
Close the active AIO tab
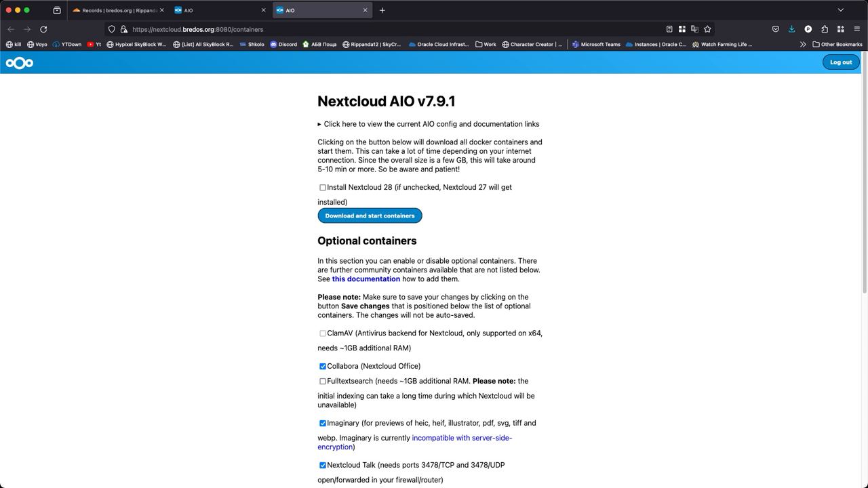click(x=366, y=10)
